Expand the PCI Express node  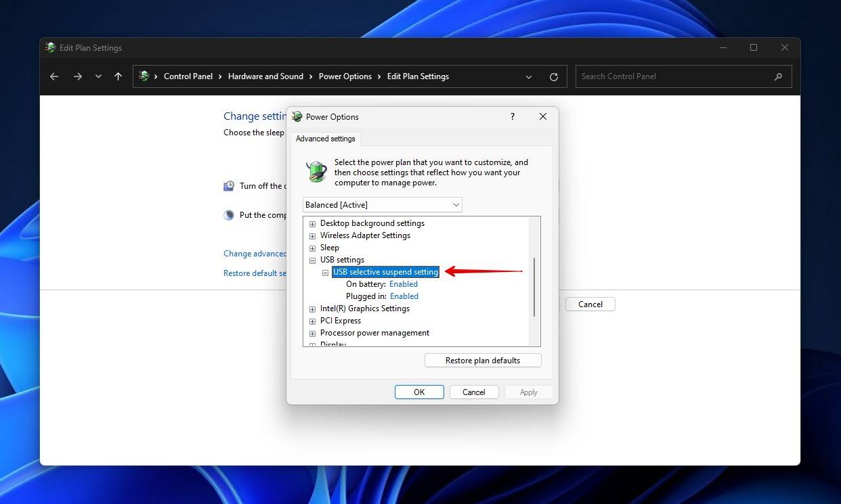[x=312, y=321]
